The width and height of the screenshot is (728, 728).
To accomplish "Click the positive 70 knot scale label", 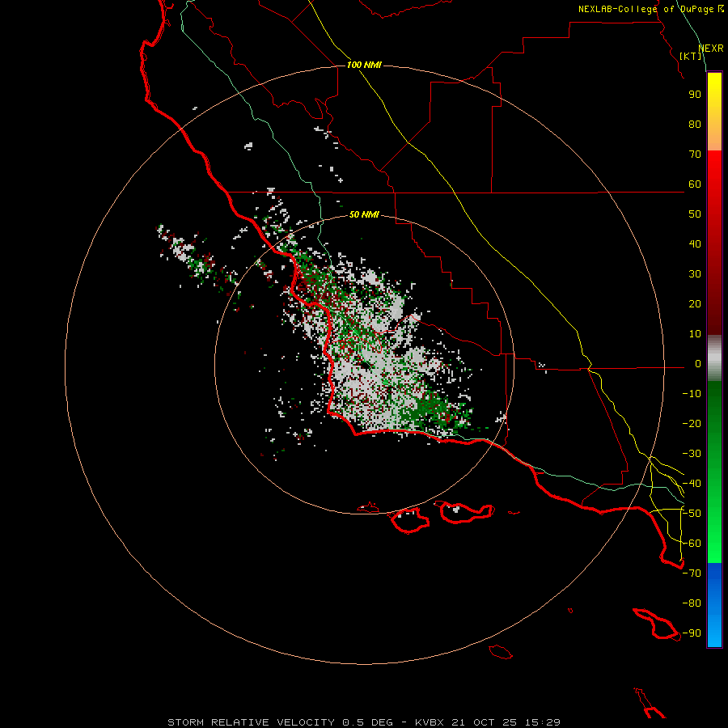I will [x=695, y=154].
